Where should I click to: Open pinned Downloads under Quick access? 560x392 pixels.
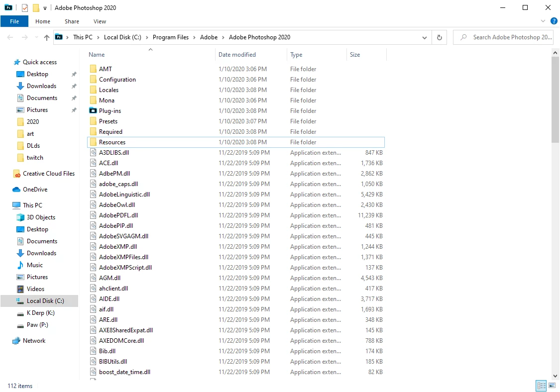tap(36, 86)
